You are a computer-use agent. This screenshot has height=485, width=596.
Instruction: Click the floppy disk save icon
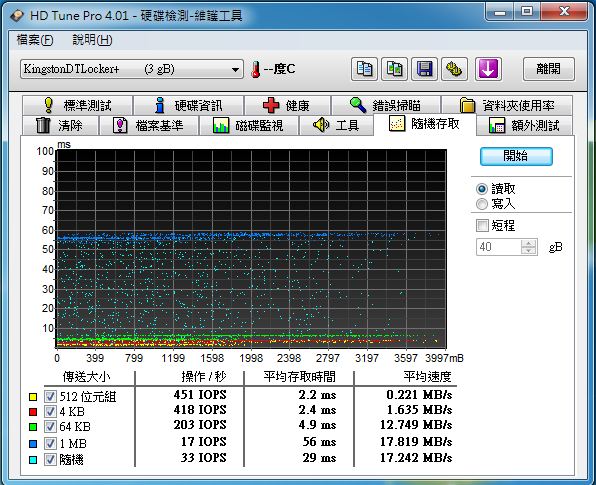(424, 69)
